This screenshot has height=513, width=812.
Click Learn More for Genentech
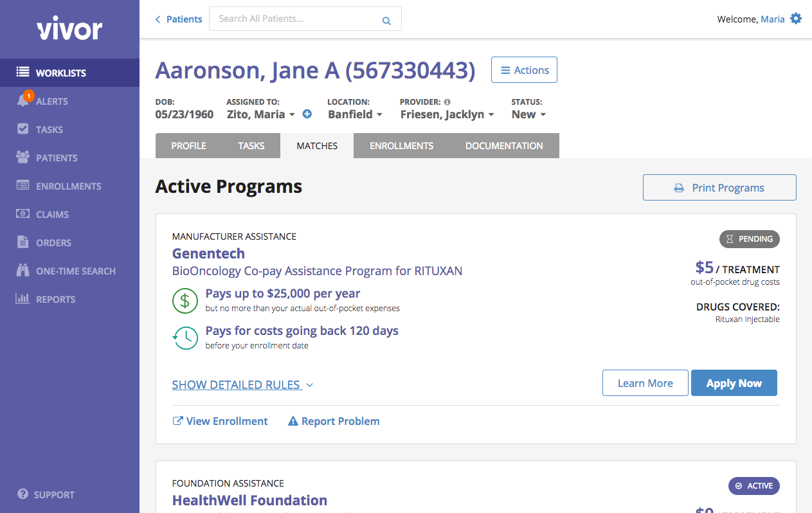[x=645, y=383]
